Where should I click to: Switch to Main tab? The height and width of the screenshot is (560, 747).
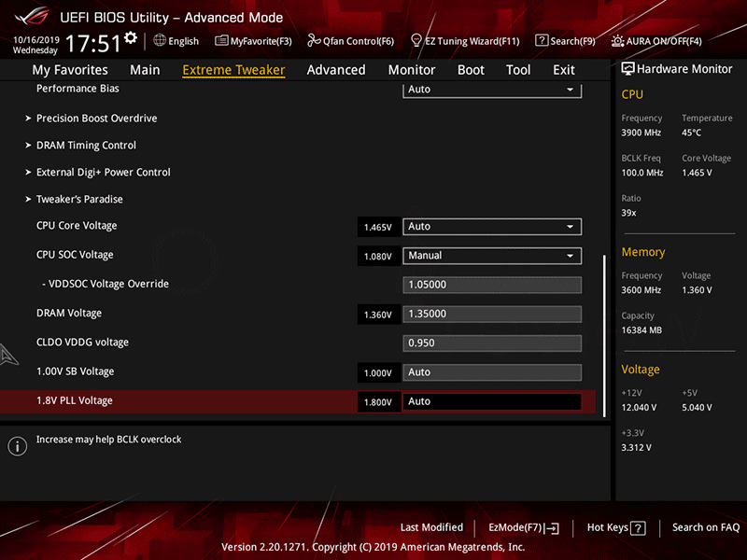(x=145, y=70)
